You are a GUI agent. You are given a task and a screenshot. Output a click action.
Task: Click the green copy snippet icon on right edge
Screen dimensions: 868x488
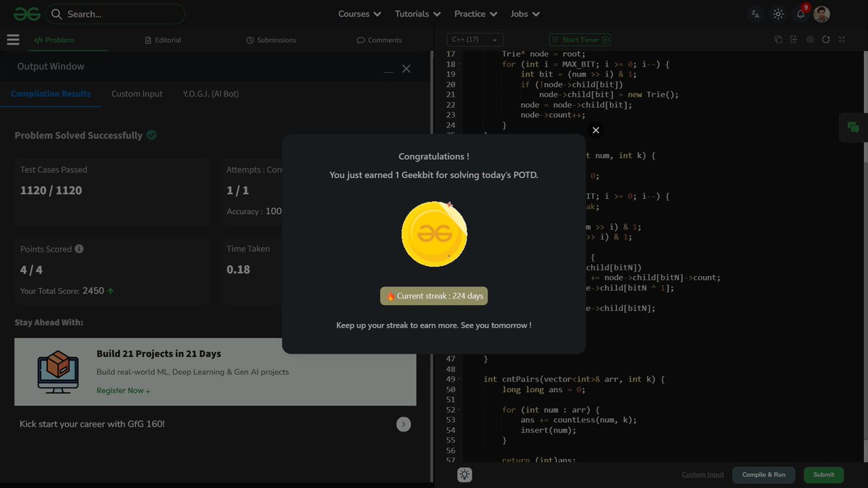[x=853, y=127]
